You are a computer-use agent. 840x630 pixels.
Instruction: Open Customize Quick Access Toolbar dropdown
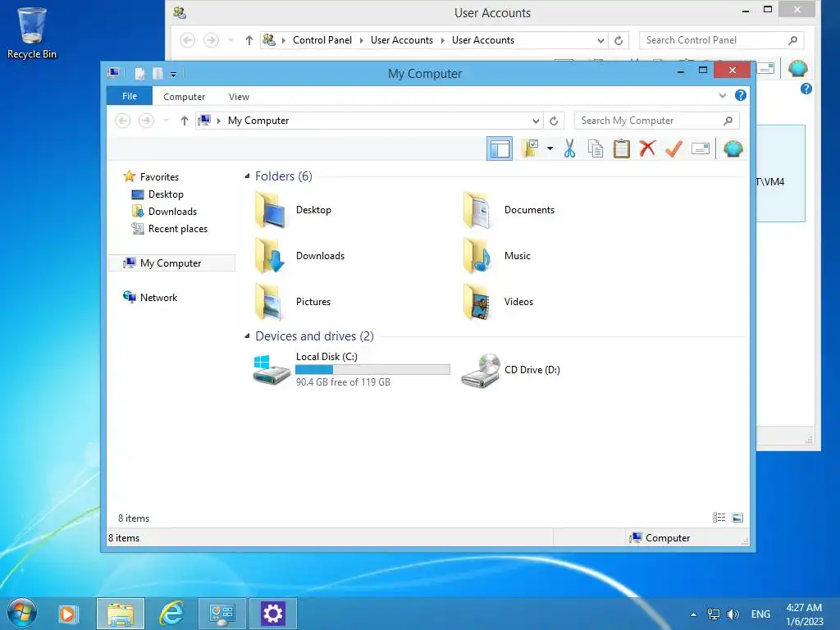coord(174,74)
